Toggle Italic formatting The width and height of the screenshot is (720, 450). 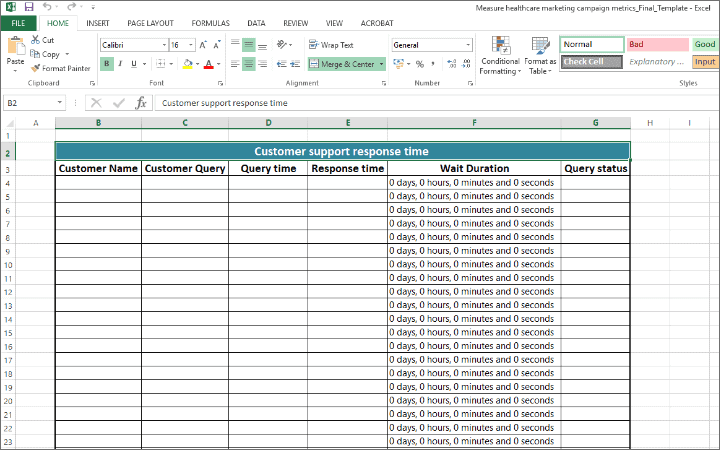[x=120, y=64]
